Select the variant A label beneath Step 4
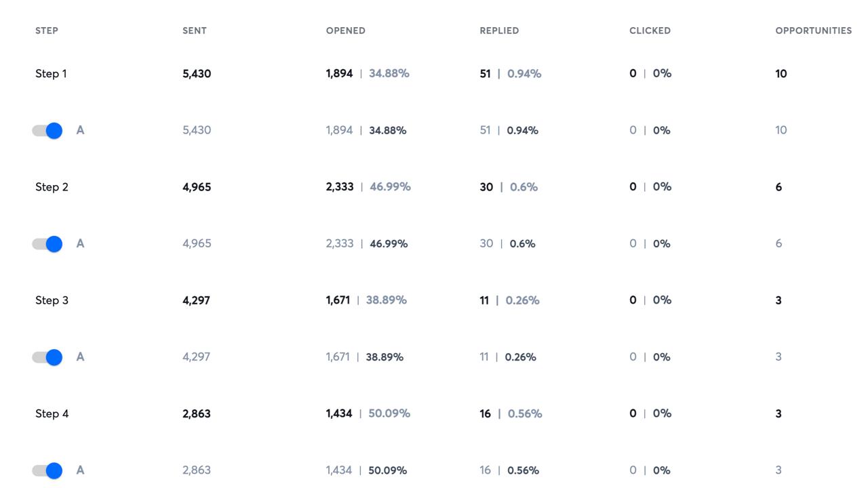This screenshot has width=868, height=488. [80, 470]
